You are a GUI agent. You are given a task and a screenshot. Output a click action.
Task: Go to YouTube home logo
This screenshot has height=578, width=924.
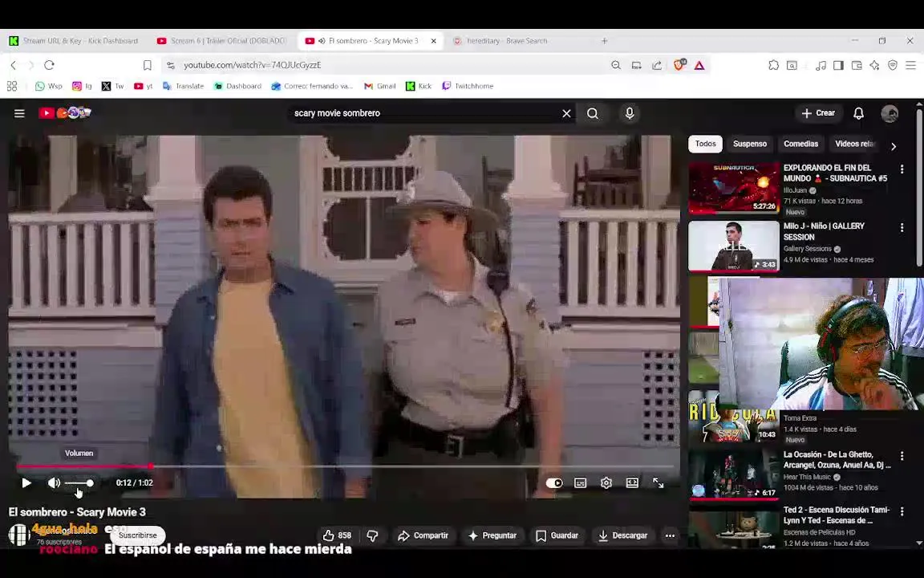[x=65, y=112]
